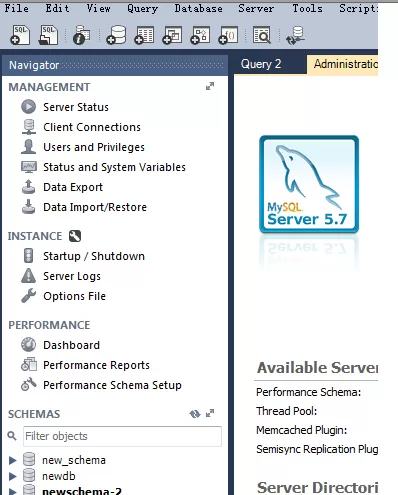Open the Query menu
398x495 pixels.
click(142, 8)
